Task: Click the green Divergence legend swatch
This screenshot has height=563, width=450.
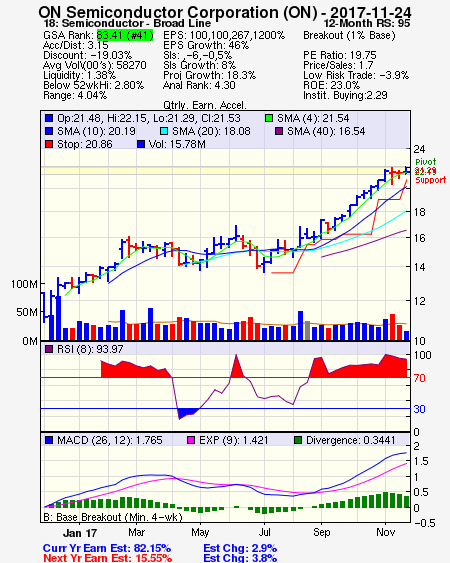Action: [298, 440]
